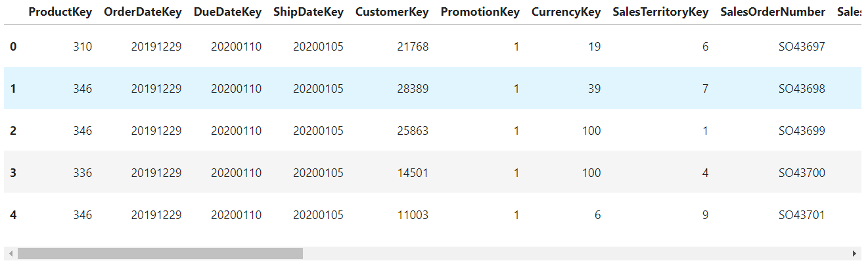Click the PromotionKey column header
Viewport: 868px width, 267px height.
[480, 12]
